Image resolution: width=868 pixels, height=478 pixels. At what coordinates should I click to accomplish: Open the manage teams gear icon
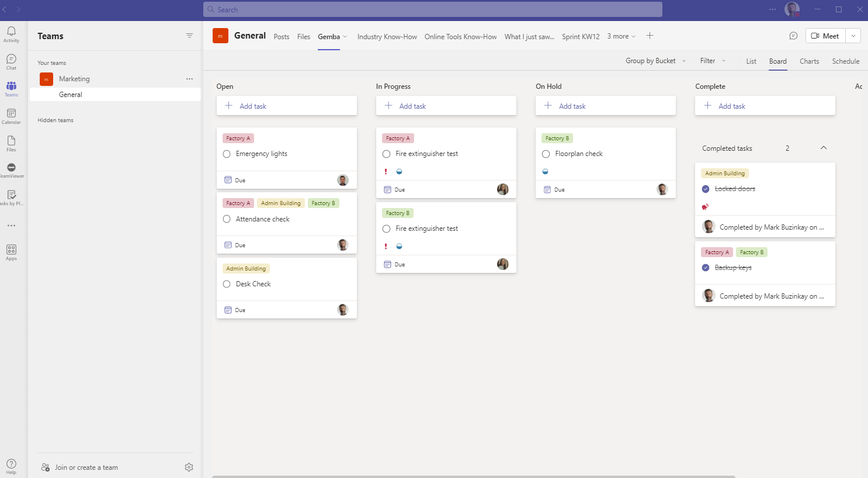tap(189, 467)
